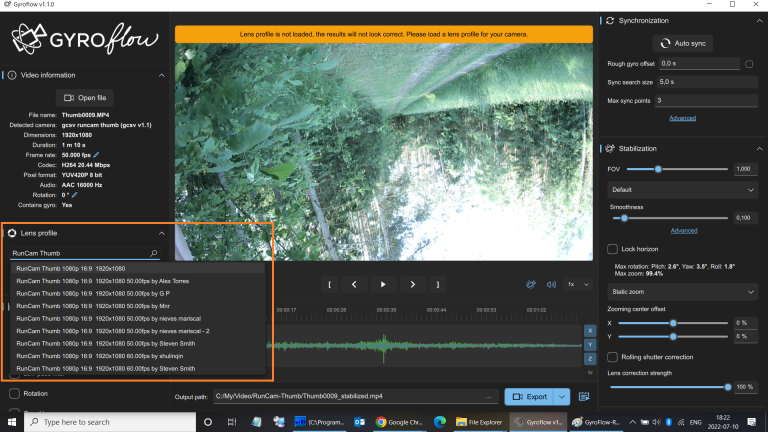The width and height of the screenshot is (768, 432).
Task: Toggle the X axis chart button
Action: tap(590, 331)
